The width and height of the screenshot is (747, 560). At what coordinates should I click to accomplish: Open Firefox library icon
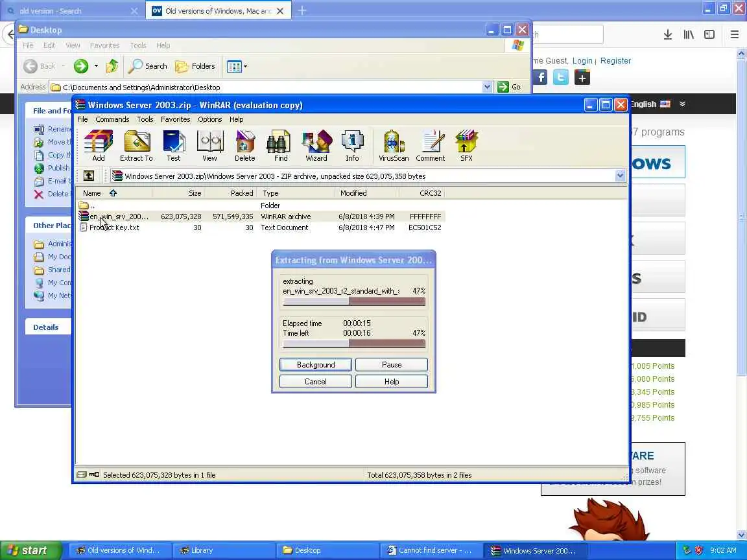pyautogui.click(x=689, y=34)
